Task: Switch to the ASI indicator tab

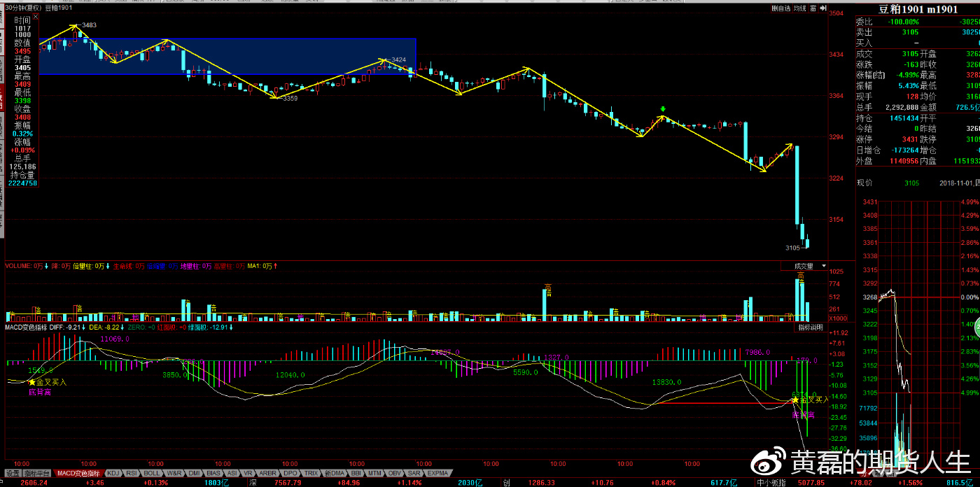Action: 233,473
